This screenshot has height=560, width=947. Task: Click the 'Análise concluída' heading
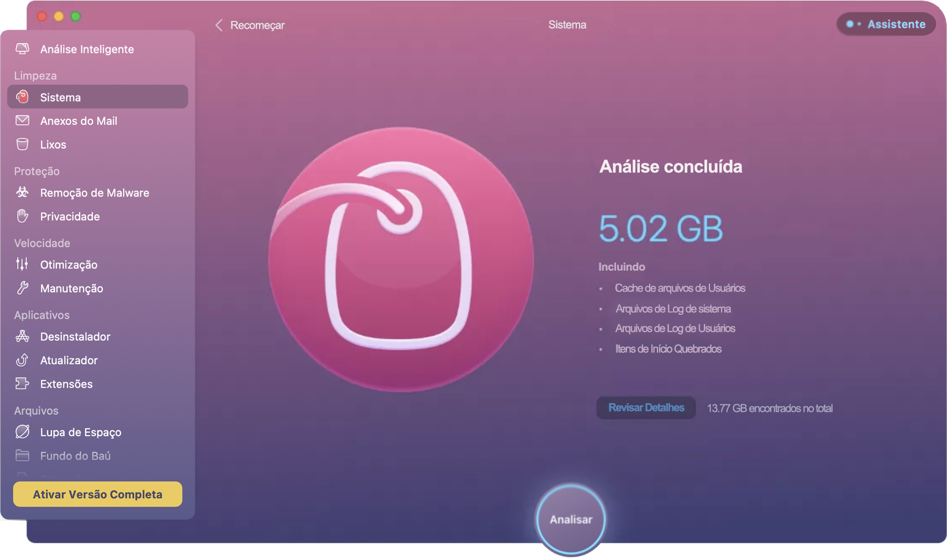(x=671, y=166)
